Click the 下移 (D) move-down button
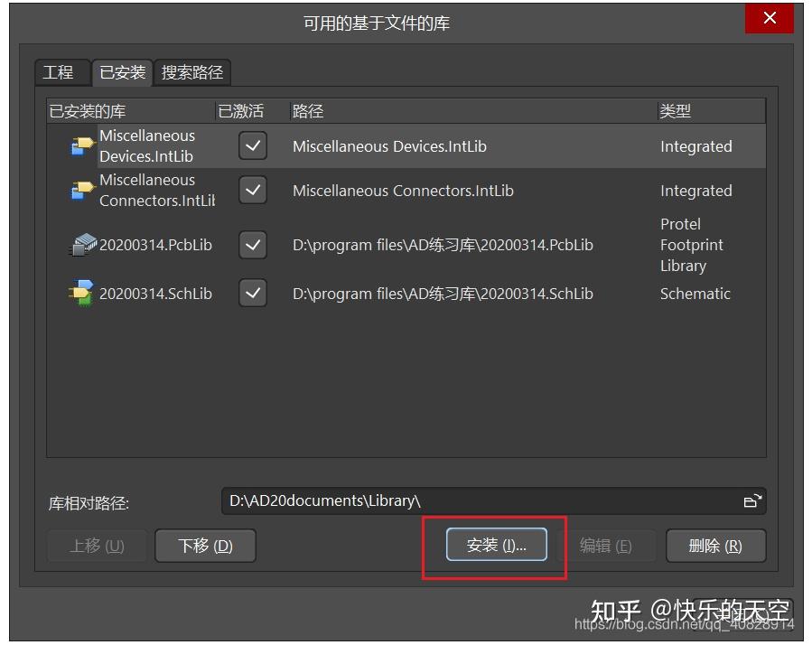812x645 pixels. coord(205,545)
